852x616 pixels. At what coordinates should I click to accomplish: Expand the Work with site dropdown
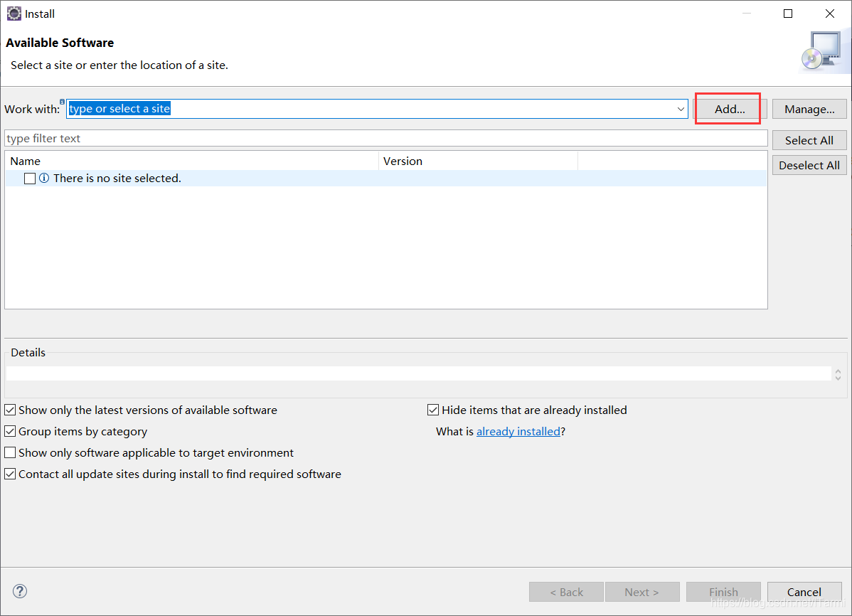[681, 109]
